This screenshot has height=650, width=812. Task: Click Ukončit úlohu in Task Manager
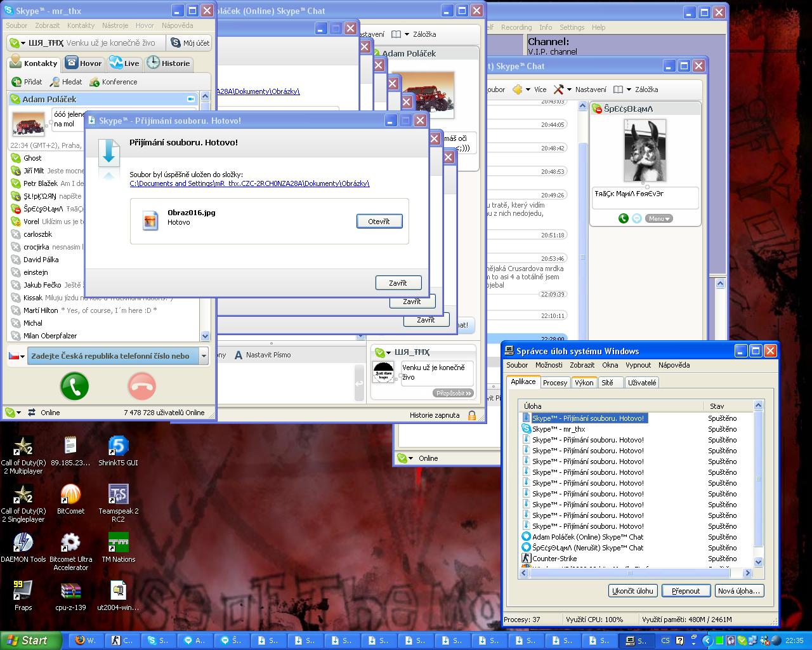(x=632, y=590)
